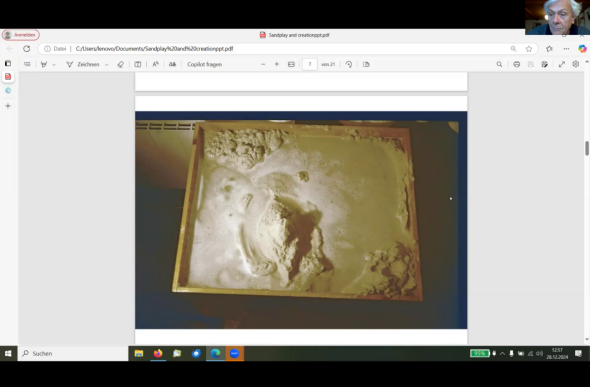590x387 pixels.
Task: Rotate the PDF page
Action: pos(349,64)
